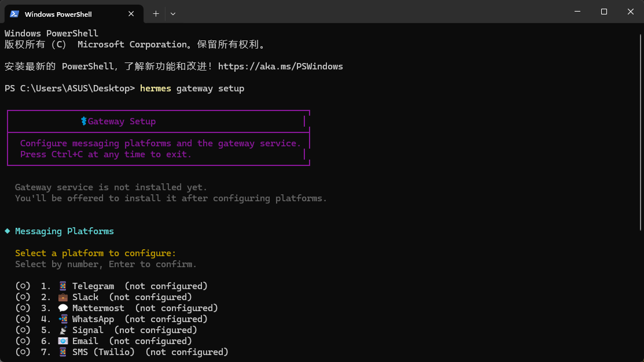The width and height of the screenshot is (644, 362).
Task: Select the SMS (Twilio) radio option
Action: pyautogui.click(x=23, y=352)
